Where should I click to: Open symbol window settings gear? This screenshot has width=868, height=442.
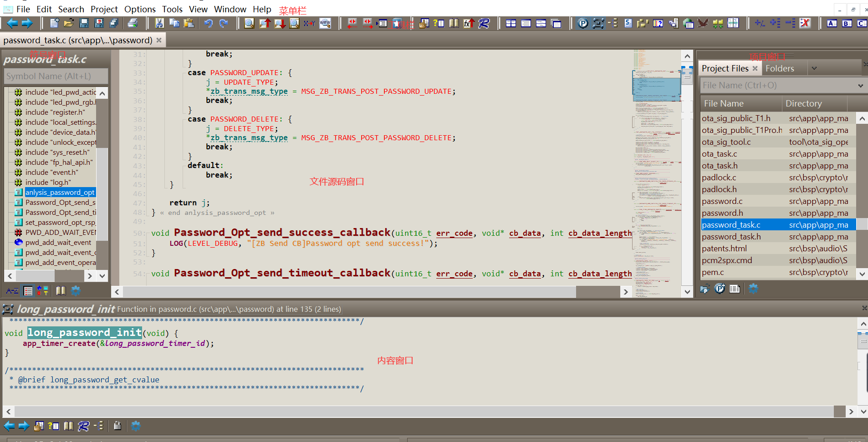coord(76,290)
